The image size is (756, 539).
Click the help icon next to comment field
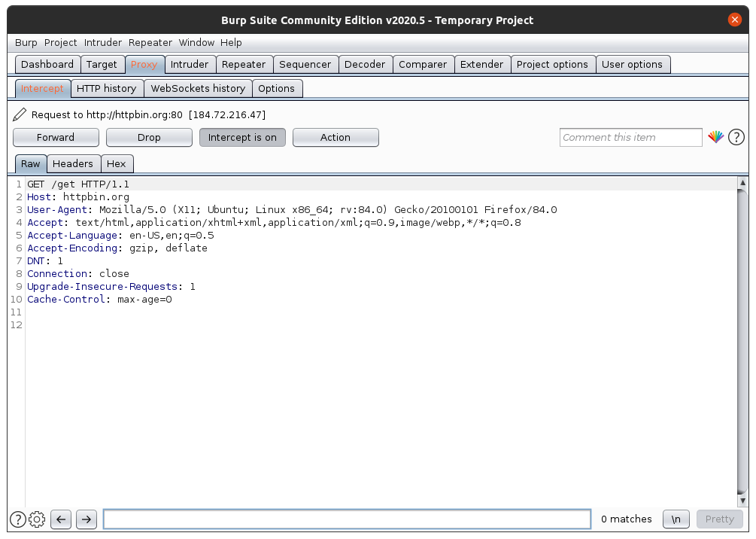[736, 137]
